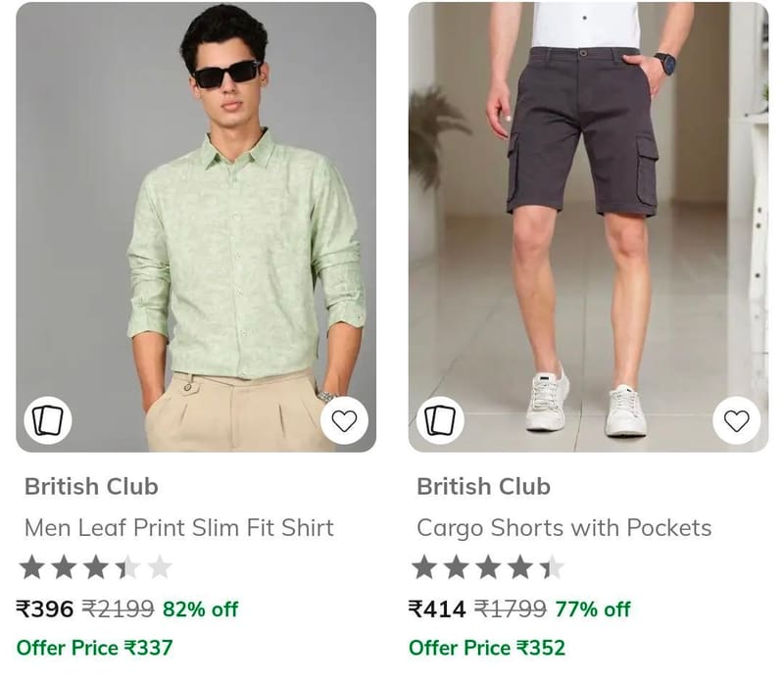
Task: Open Men Leaf Print Slim Fit Shirt title
Action: pyautogui.click(x=179, y=528)
